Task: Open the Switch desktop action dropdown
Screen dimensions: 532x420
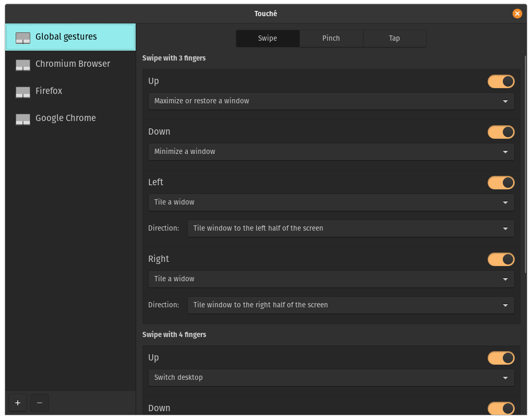Action: [x=331, y=378]
